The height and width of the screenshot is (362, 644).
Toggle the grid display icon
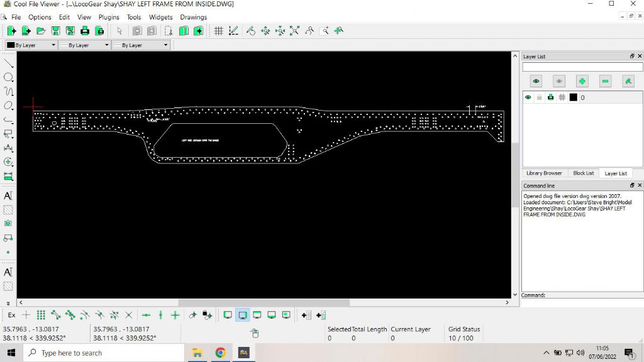(218, 31)
